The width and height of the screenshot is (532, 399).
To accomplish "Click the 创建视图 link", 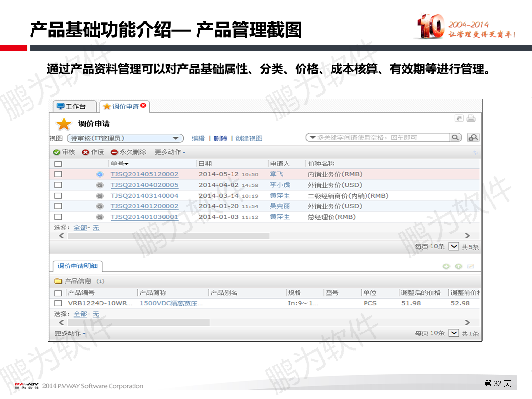I will 249,138.
